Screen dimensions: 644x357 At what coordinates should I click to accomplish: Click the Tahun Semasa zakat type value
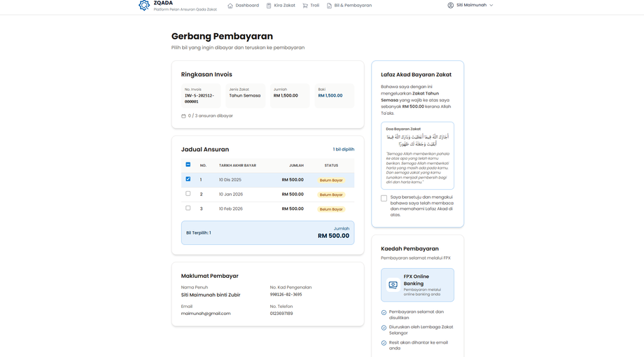tap(245, 95)
